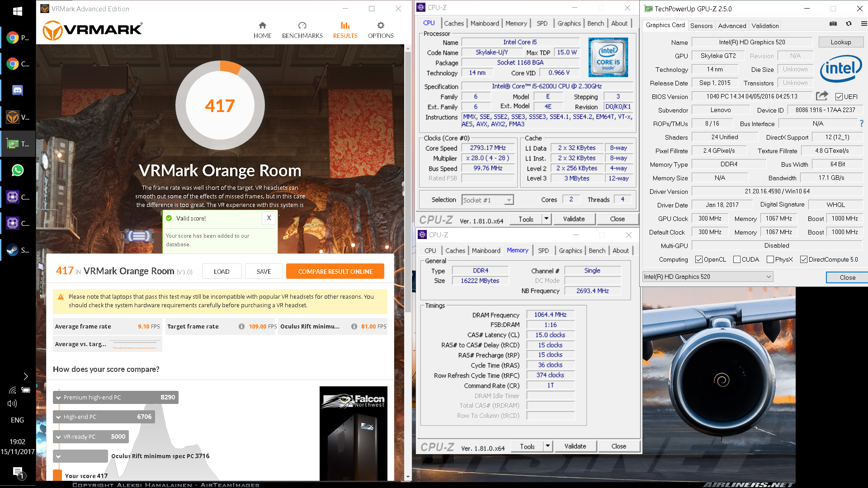Click Falcon Northwest PC thumbnail
Viewport: 868px width, 488px height.
click(353, 433)
